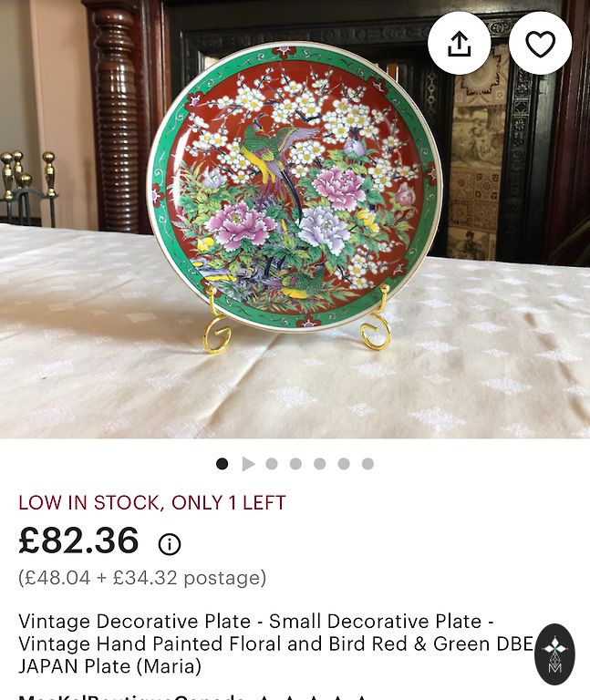
Task: Select the first black carousel dot
Action: pos(222,464)
